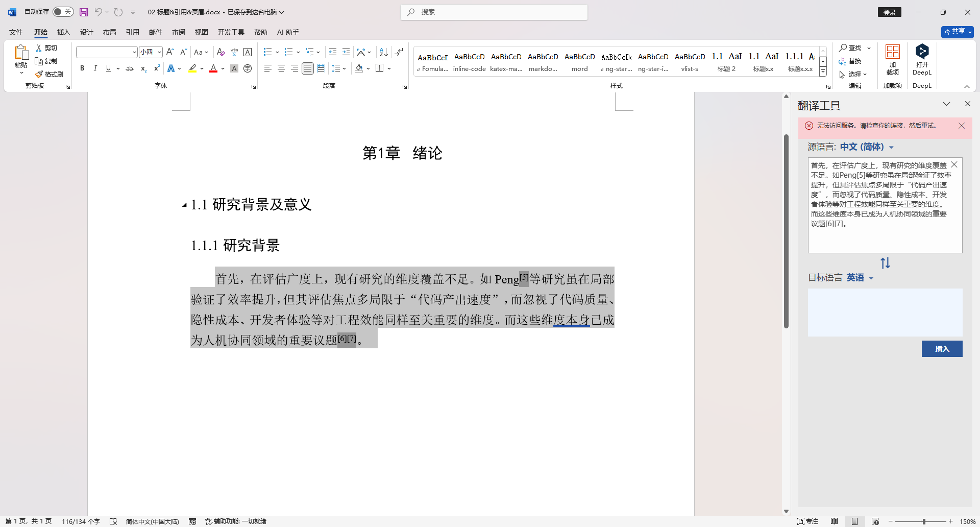
Task: Switch to Web Layout view in status bar
Action: (875, 521)
